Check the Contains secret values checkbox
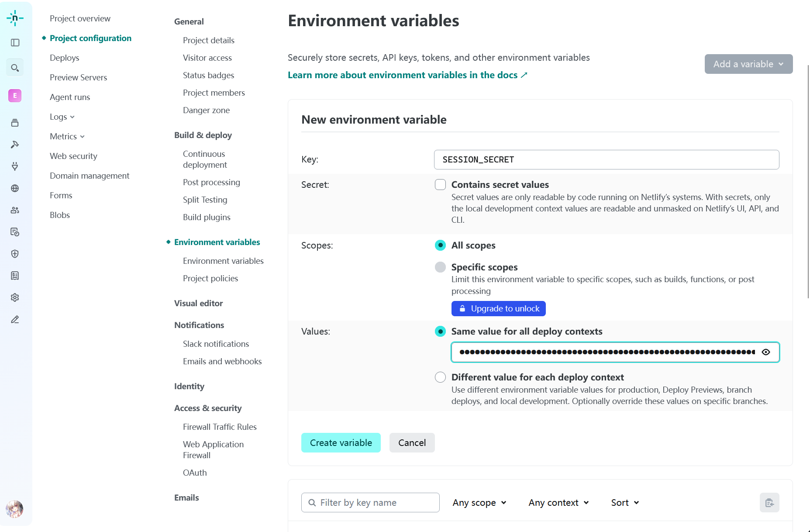 pos(440,185)
